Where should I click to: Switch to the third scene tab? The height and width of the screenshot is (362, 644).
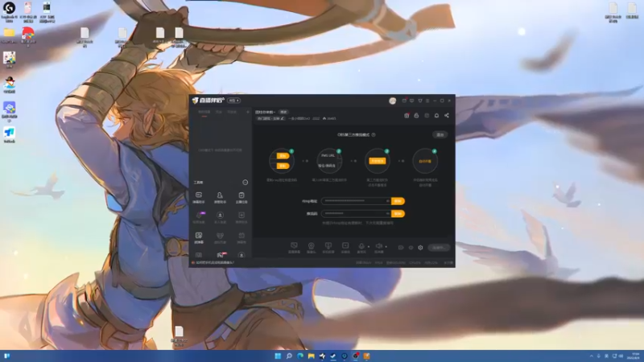[x=232, y=112]
